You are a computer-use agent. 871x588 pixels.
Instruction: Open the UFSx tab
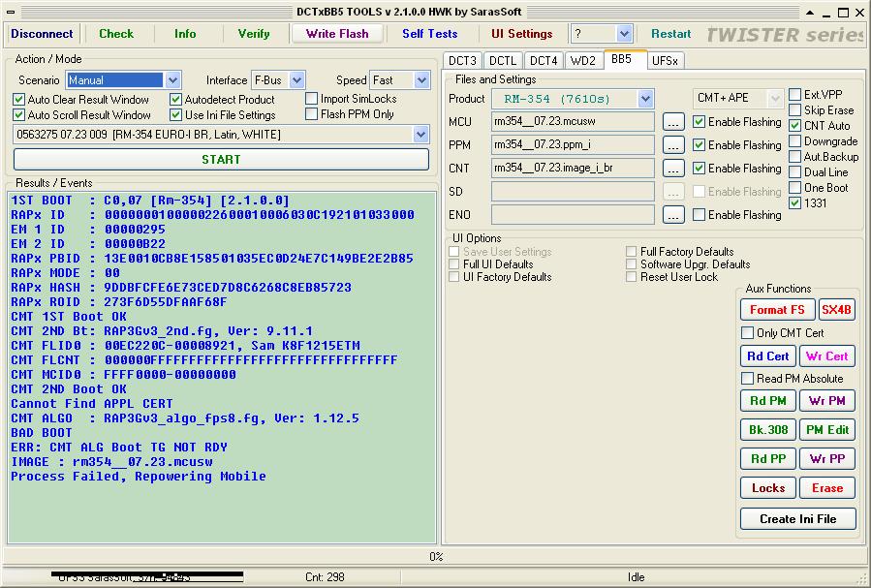665,60
